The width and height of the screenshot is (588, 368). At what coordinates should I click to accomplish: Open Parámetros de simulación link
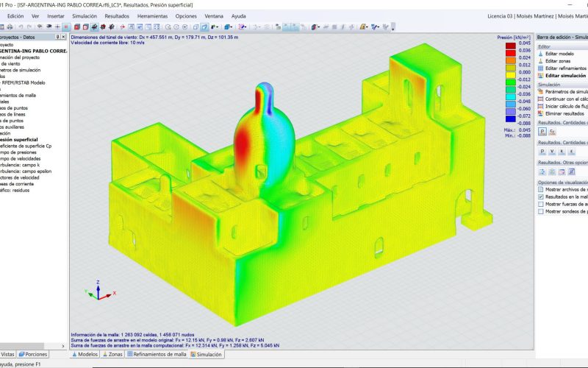[566, 91]
